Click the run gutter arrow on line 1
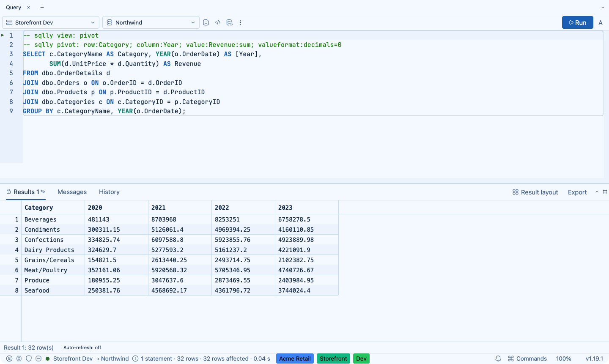Screen dimensions: 609x364 (3, 35)
